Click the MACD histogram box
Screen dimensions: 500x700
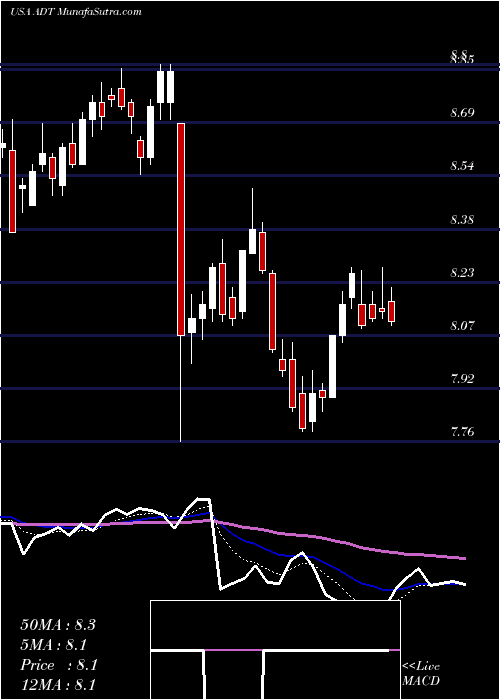pyautogui.click(x=275, y=650)
